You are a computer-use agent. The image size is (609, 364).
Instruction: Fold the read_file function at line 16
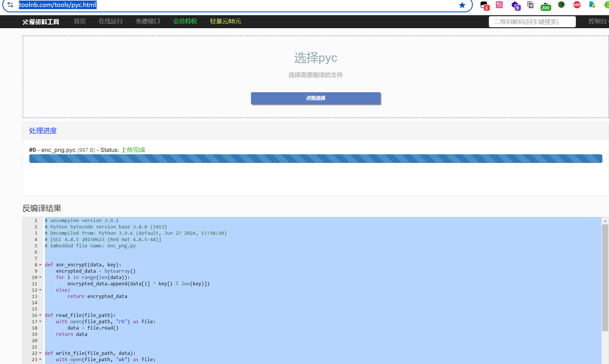pos(40,315)
